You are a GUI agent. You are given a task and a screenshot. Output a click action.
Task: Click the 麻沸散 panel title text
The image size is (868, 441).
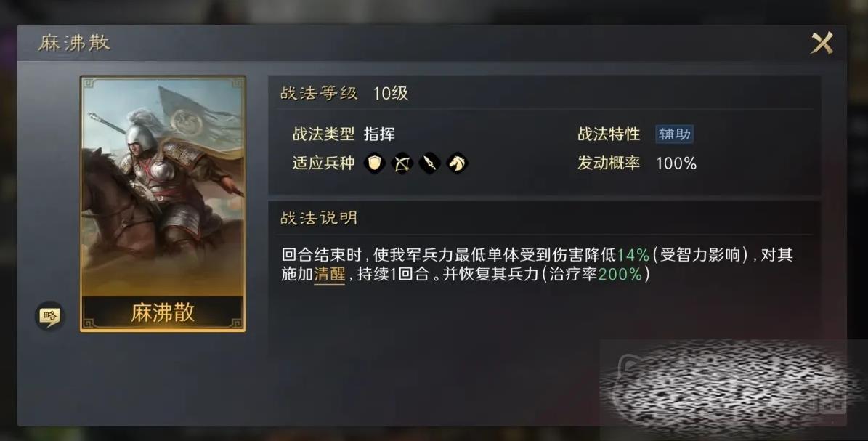[74, 43]
